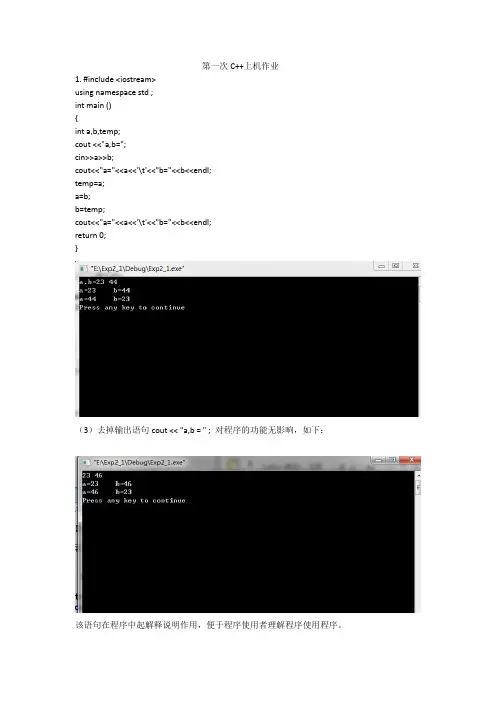Click the second console's scrollbar up arrow
This screenshot has height=702, width=496.
418,475
